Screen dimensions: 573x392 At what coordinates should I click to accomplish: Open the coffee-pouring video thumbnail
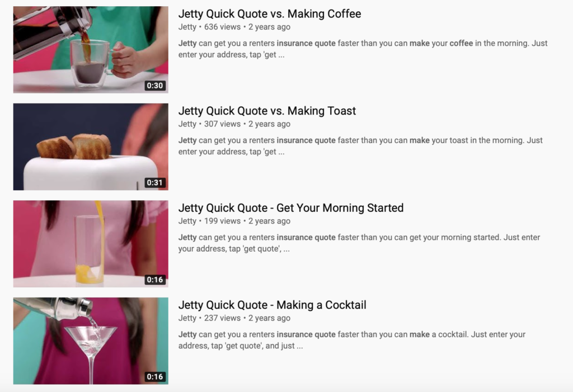[91, 49]
